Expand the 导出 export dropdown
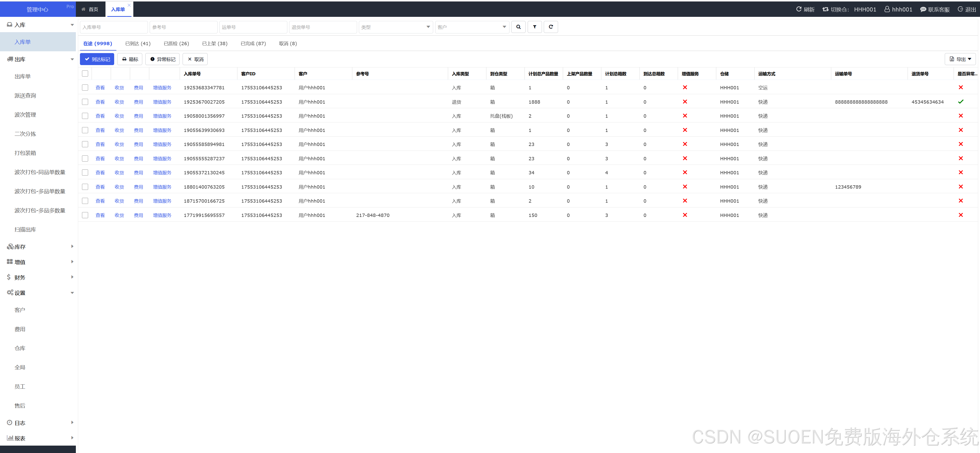 tap(960, 59)
